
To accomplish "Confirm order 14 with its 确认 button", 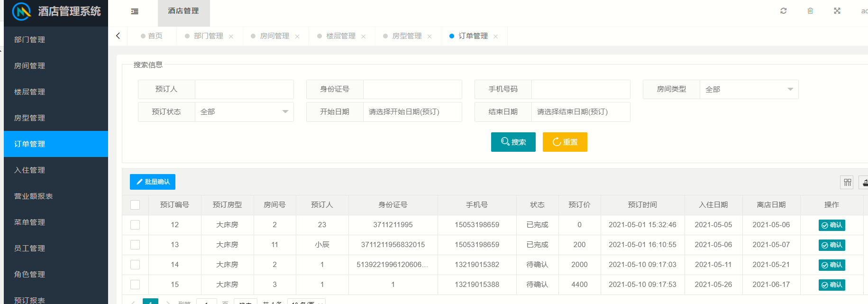I will [831, 265].
